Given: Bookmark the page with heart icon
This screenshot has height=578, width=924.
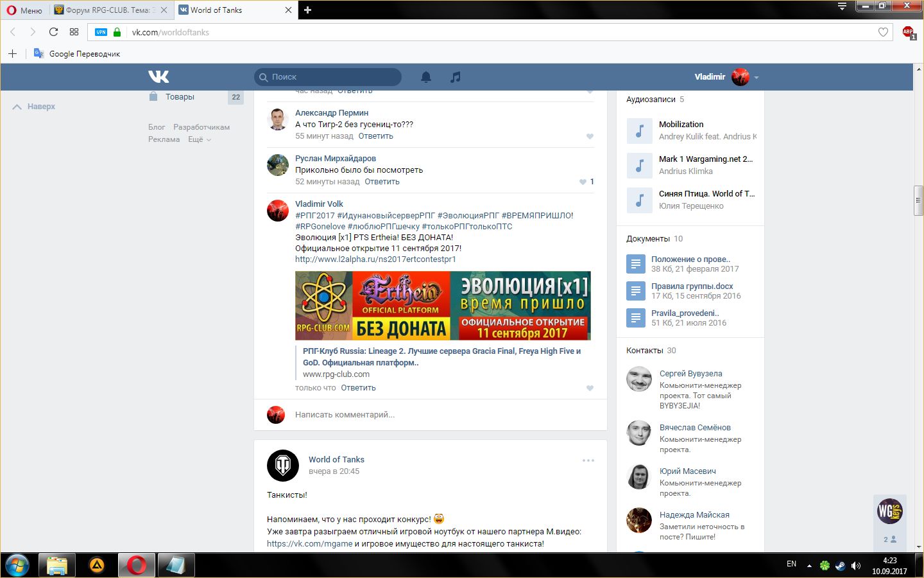Looking at the screenshot, I should coord(883,32).
